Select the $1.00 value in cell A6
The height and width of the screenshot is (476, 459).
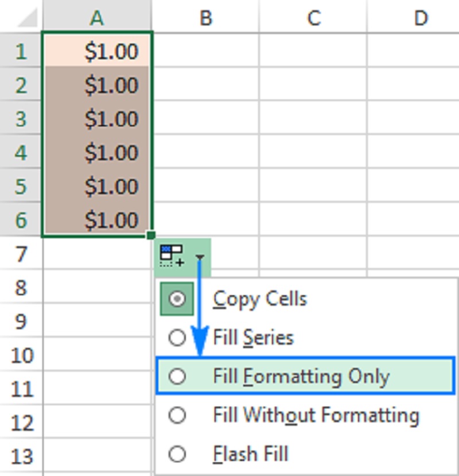96,220
